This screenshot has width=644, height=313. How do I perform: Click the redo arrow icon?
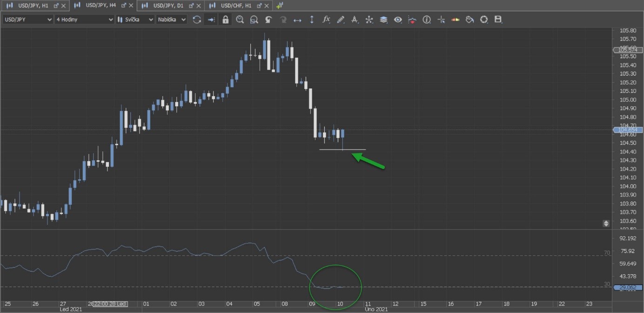tap(283, 20)
